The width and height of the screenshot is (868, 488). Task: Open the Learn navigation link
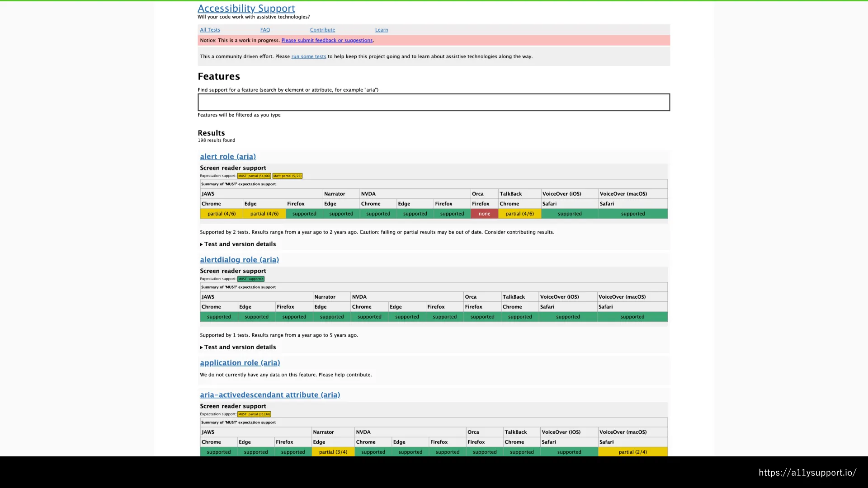(x=381, y=30)
